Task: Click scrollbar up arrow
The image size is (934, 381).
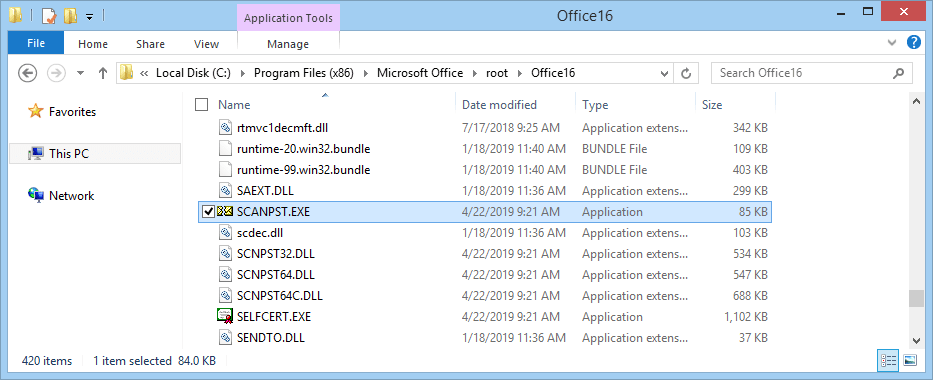Action: point(917,102)
